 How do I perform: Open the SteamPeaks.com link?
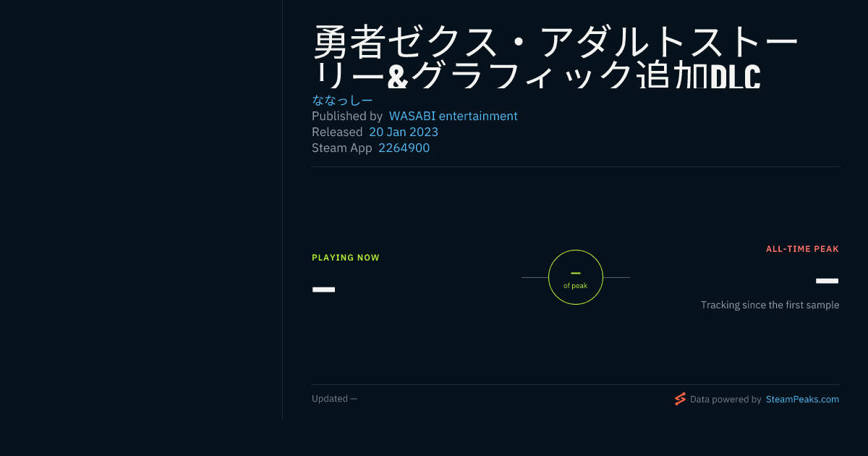(x=802, y=399)
